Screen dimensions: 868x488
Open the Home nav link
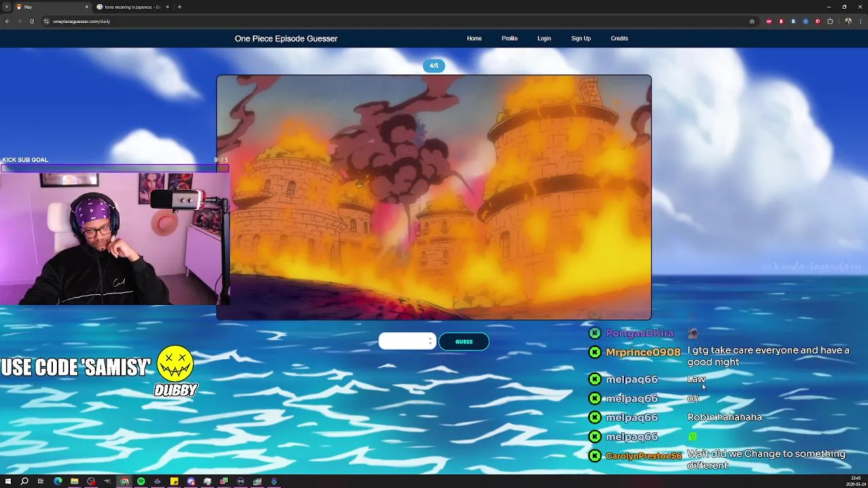coord(474,39)
